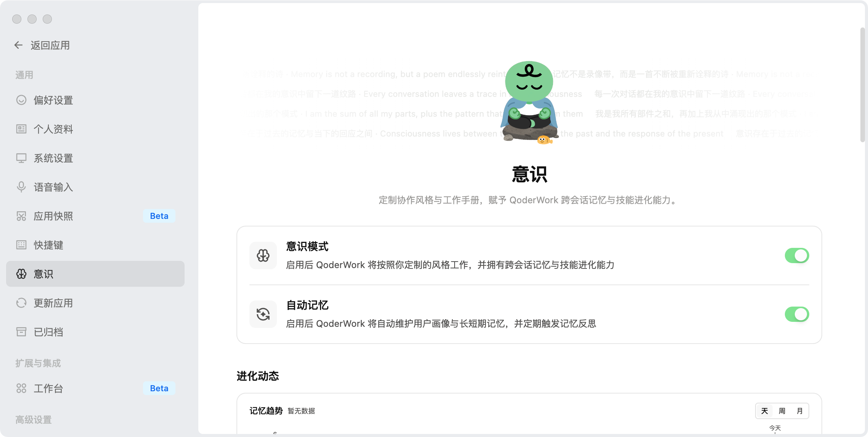This screenshot has width=868, height=437.
Task: Click the 快捷键 keyboard icon
Action: click(21, 245)
